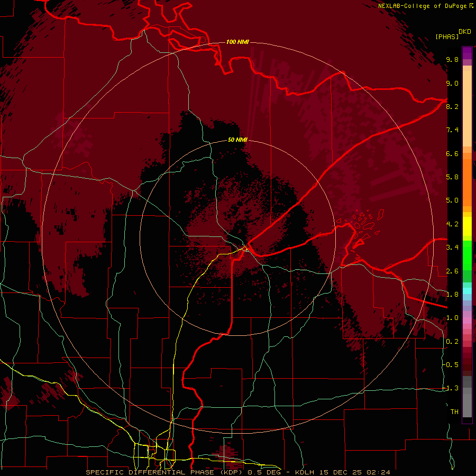Pick the purple top segment of the color bar
Image resolution: width=476 pixels, height=476 pixels.
(467, 53)
